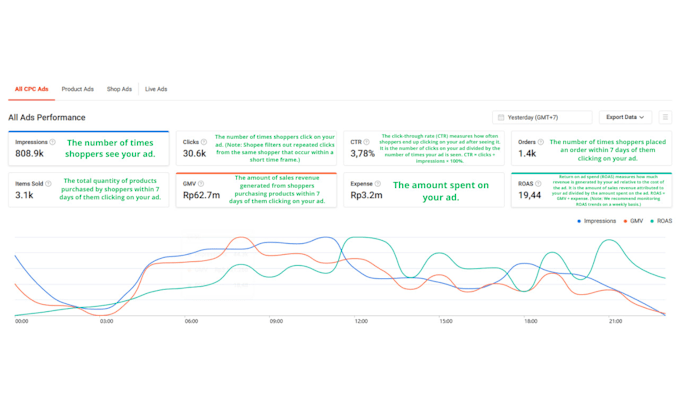Click the All Ads Performance heading
The height and width of the screenshot is (409, 680).
(47, 118)
